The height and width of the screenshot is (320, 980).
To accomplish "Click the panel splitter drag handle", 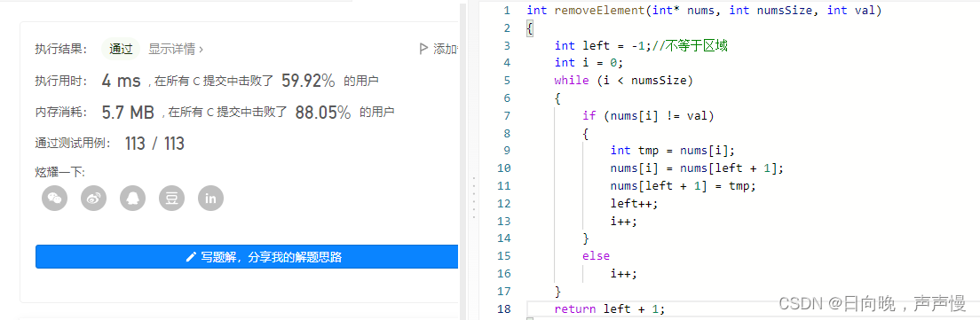I will coord(474,197).
